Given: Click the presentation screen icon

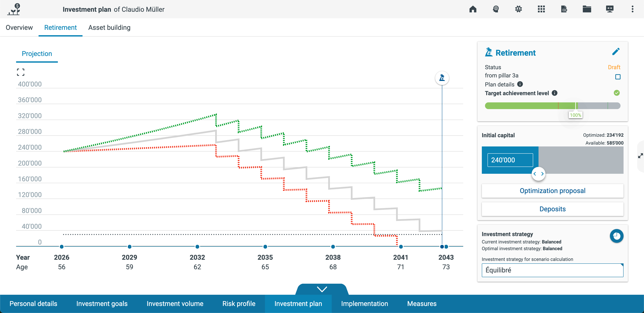Looking at the screenshot, I should (x=609, y=9).
